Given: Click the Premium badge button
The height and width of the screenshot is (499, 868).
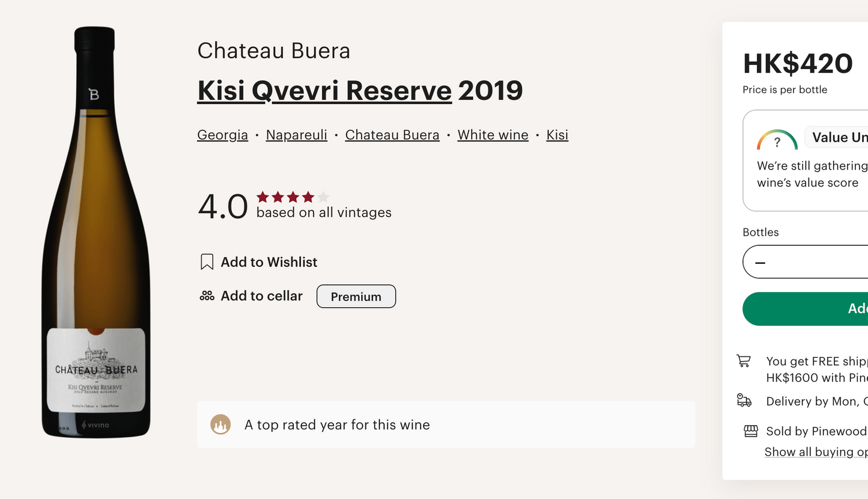Looking at the screenshot, I should coord(356,296).
